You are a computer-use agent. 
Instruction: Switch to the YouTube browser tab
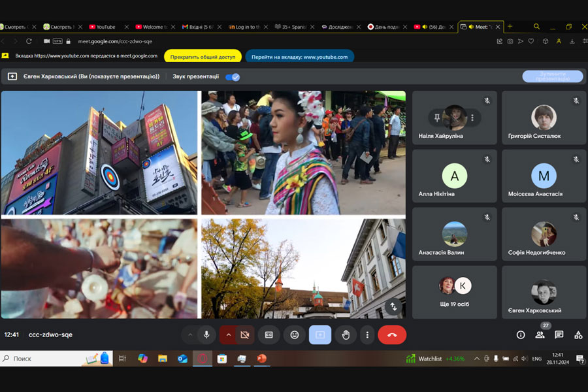pyautogui.click(x=105, y=27)
